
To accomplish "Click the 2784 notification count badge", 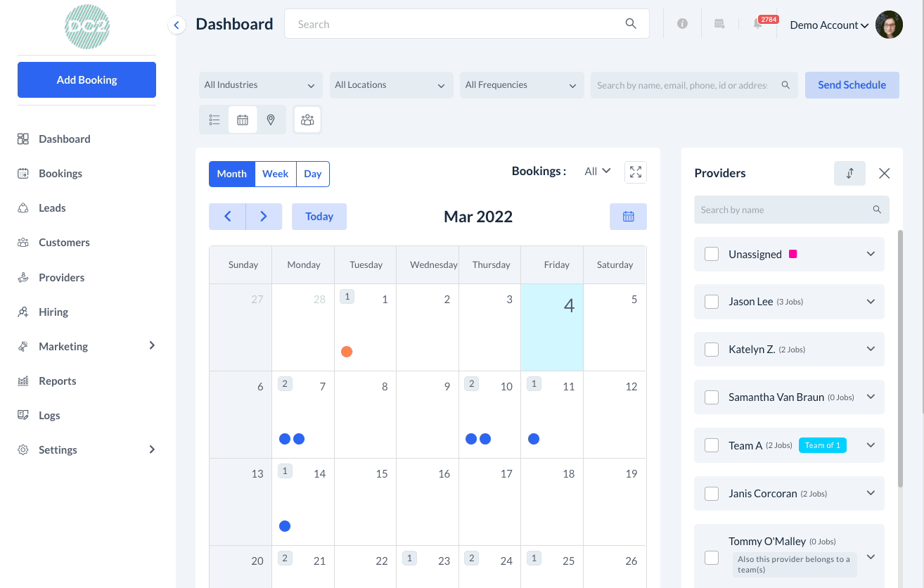I will tap(769, 20).
